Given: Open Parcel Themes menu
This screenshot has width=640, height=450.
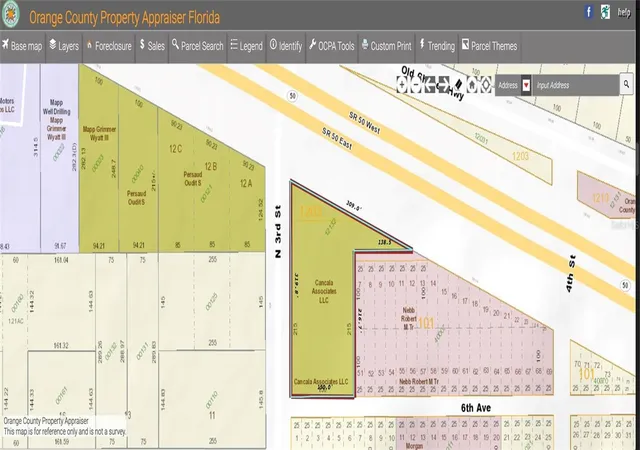Looking at the screenshot, I should pyautogui.click(x=490, y=46).
